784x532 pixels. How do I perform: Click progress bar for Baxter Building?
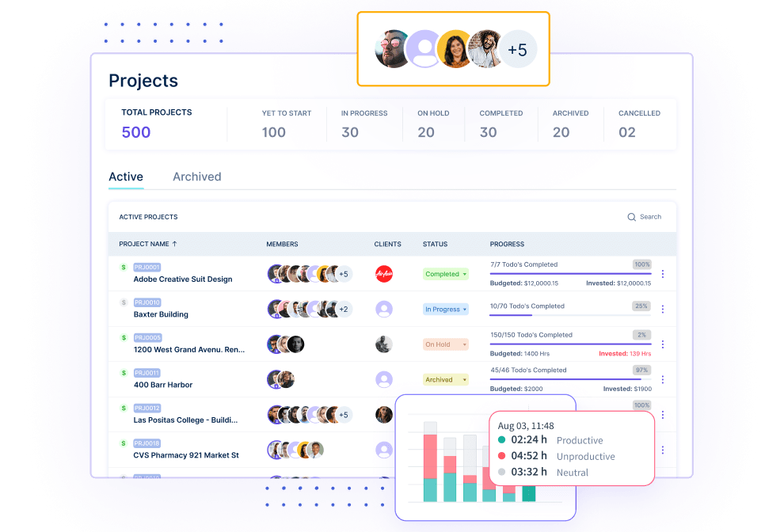(570, 315)
